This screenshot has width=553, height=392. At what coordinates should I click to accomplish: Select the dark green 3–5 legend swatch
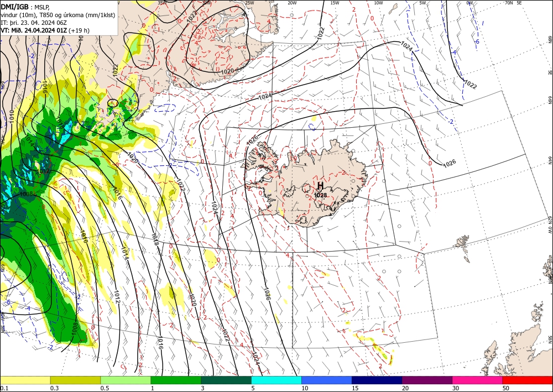tap(226, 380)
